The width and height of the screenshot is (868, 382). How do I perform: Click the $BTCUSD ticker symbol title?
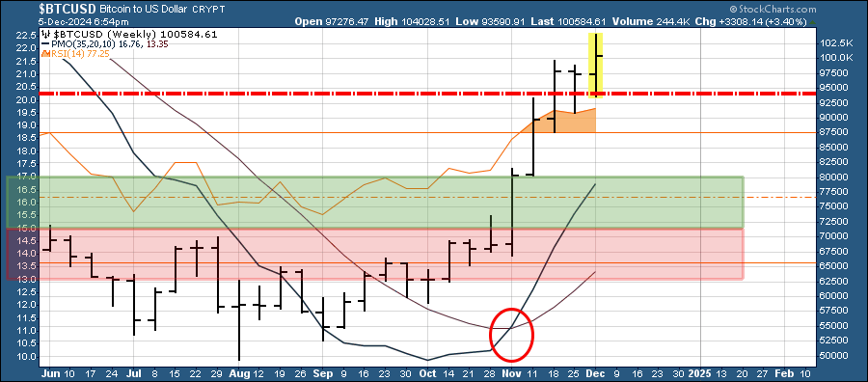pyautogui.click(x=67, y=9)
